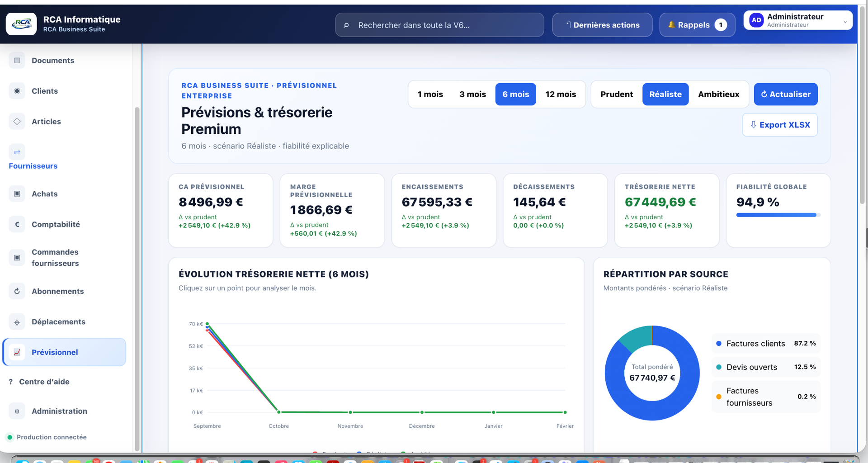Go to the Clients section

coord(64,91)
